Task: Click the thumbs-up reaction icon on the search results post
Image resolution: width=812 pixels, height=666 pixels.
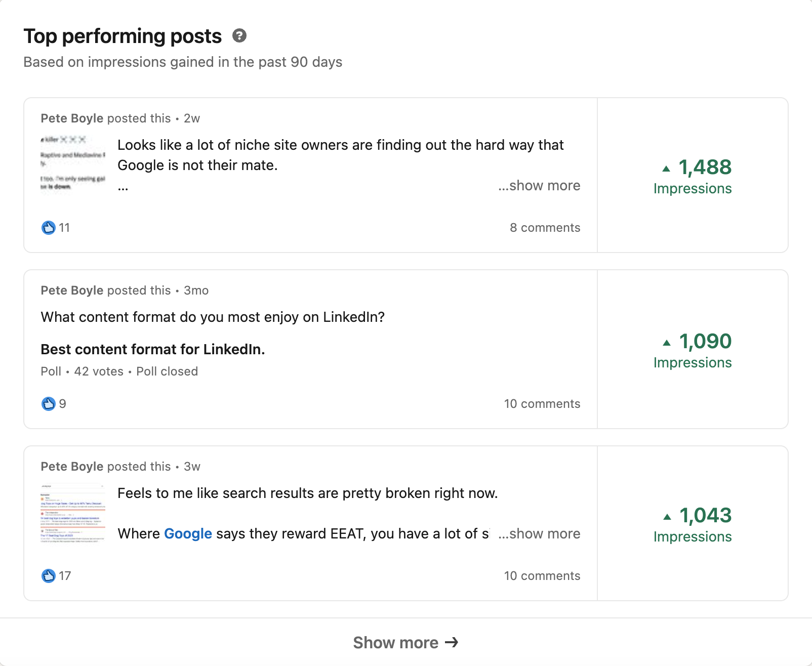Action: (x=48, y=575)
